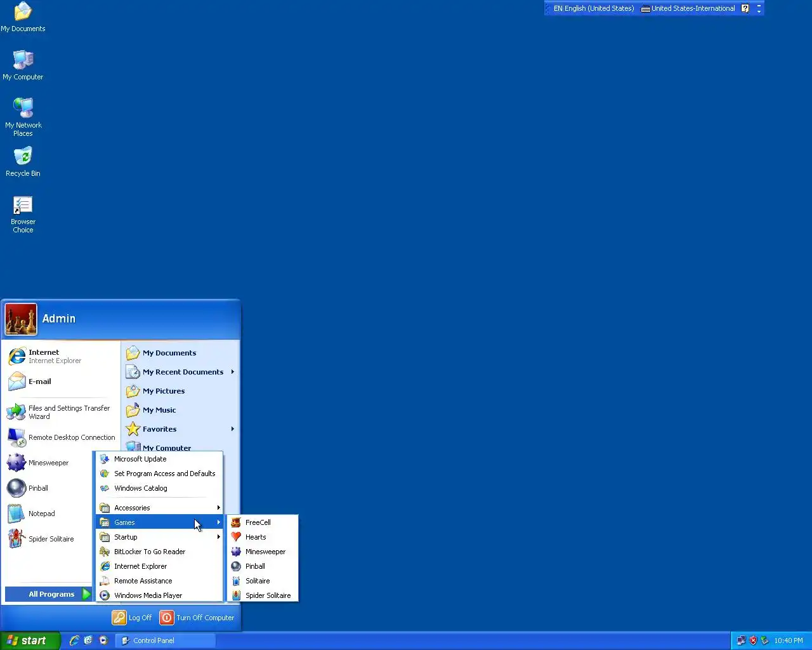This screenshot has width=812, height=650.
Task: Select My Computer desktop icon
Action: [x=23, y=65]
